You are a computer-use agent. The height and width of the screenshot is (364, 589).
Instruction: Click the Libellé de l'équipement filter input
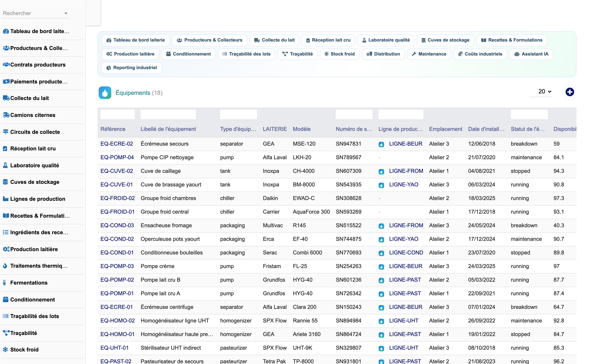coord(168,115)
